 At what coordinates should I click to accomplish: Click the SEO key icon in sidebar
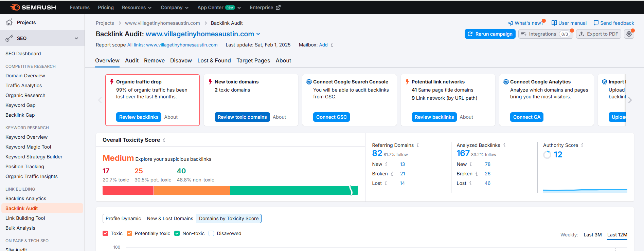pyautogui.click(x=9, y=38)
